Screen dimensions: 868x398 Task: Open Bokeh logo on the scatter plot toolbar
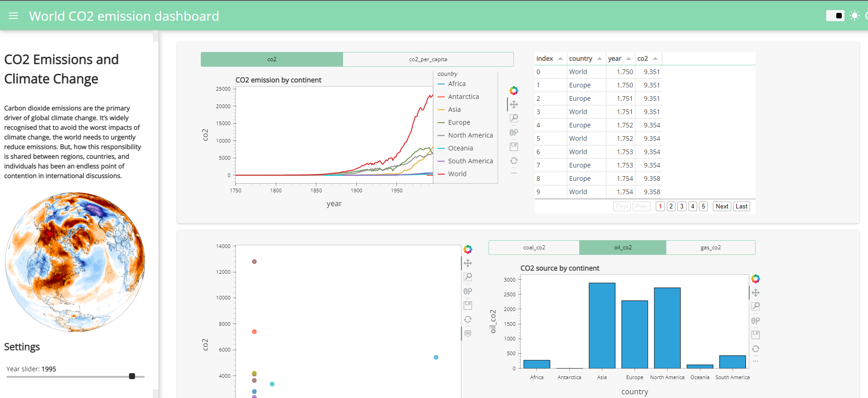coord(468,249)
